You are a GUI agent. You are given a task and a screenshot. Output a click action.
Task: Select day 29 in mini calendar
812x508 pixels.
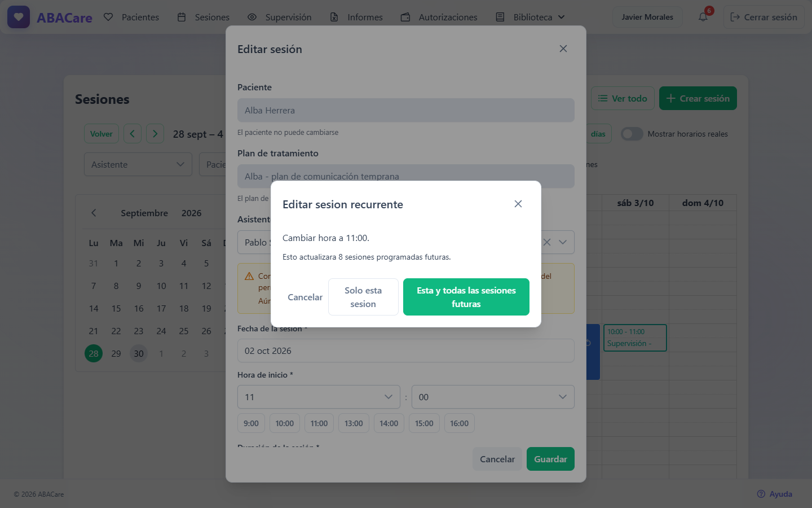click(116, 353)
